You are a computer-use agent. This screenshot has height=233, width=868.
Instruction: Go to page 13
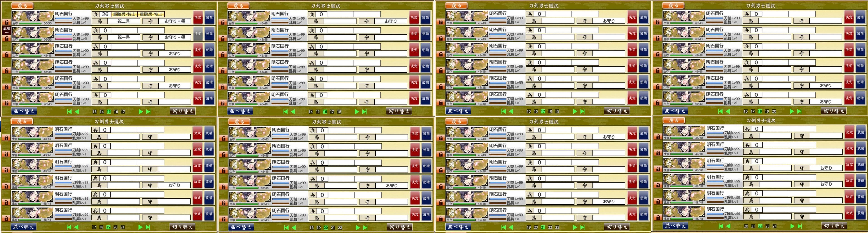(94, 112)
